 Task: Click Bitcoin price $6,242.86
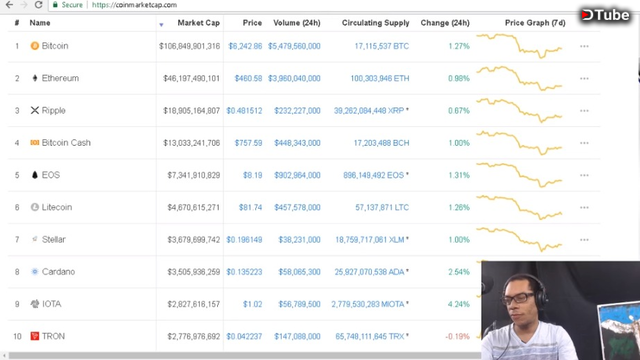[245, 46]
